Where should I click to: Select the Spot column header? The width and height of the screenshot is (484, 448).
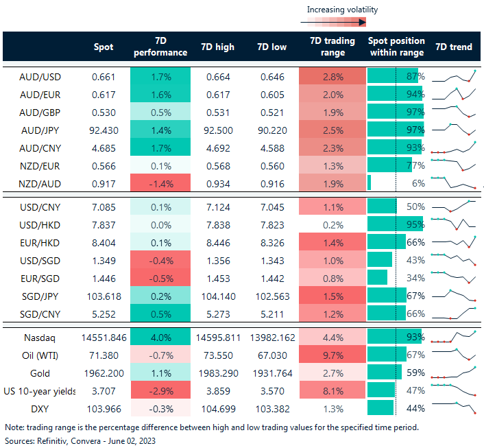(104, 47)
